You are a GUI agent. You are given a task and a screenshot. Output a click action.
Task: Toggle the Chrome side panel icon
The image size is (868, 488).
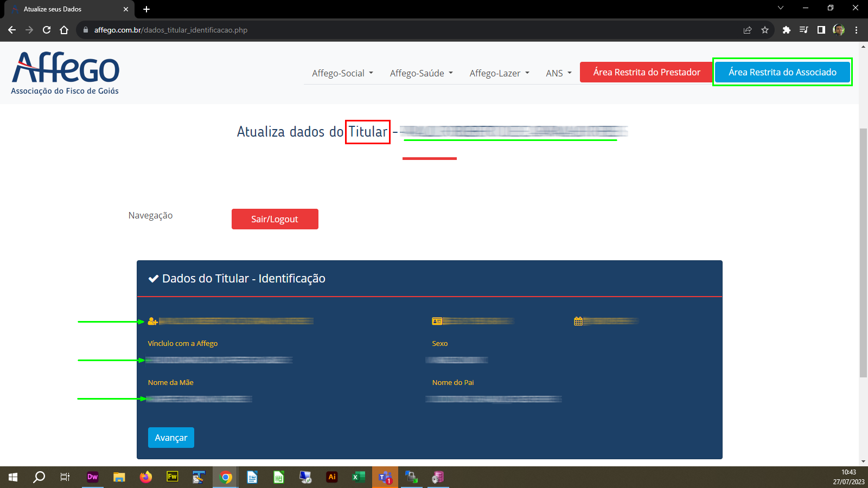click(821, 30)
